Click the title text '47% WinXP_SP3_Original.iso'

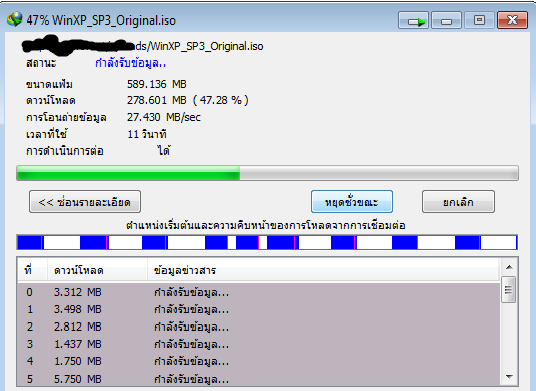pyautogui.click(x=101, y=21)
